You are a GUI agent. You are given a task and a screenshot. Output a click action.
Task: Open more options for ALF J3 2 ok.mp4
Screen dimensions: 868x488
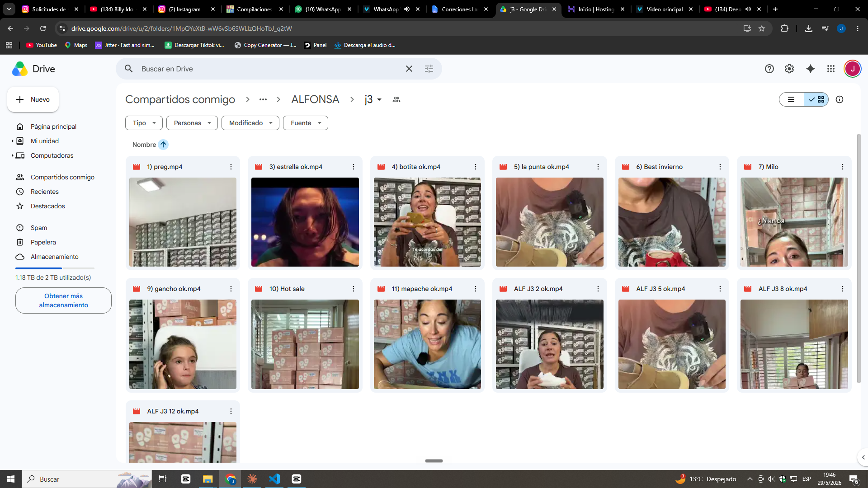pos(598,289)
